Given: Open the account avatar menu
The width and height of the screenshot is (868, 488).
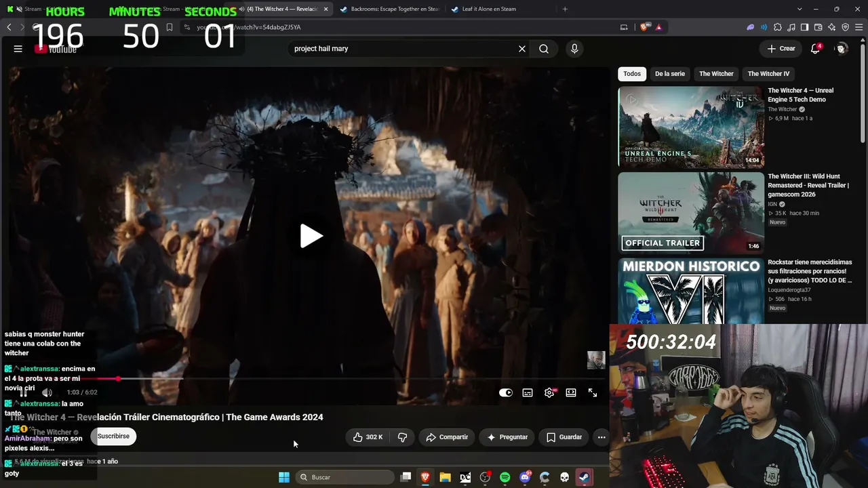Looking at the screenshot, I should 842,49.
